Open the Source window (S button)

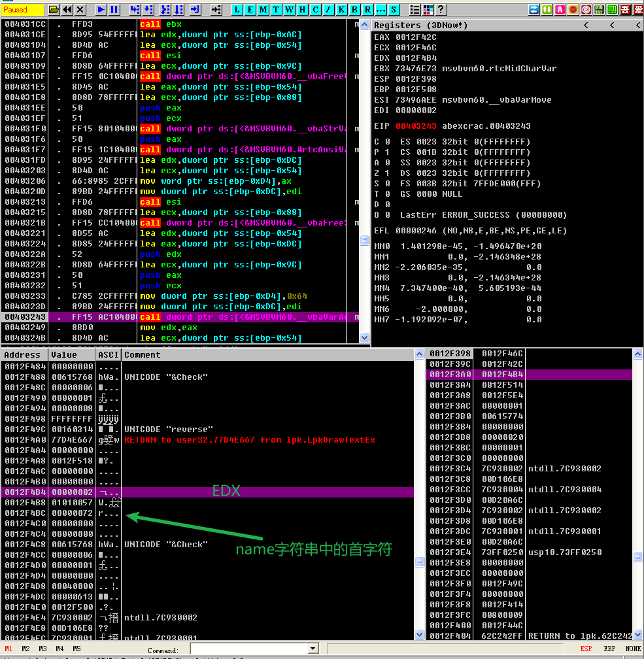coord(394,9)
